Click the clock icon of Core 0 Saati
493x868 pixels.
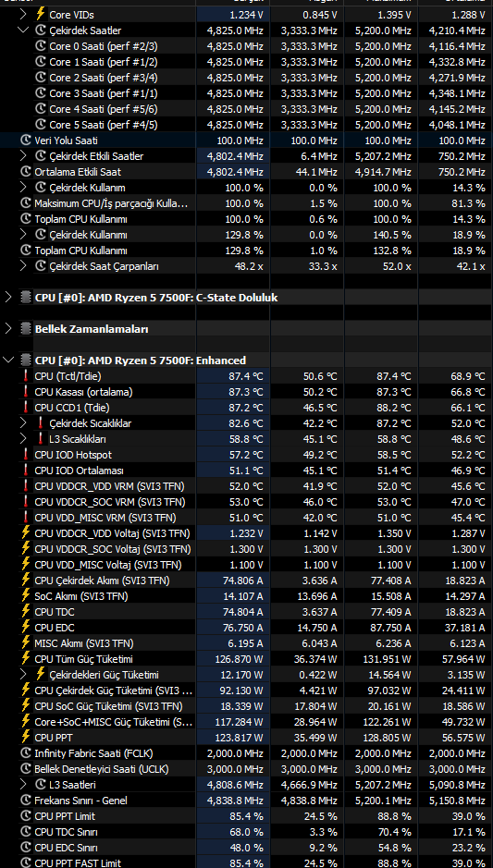pos(41,45)
